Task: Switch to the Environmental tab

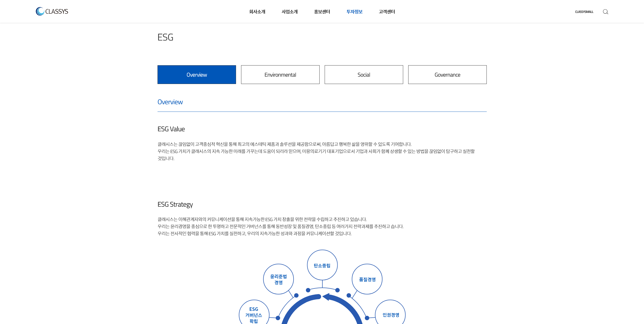Action: pos(280,75)
